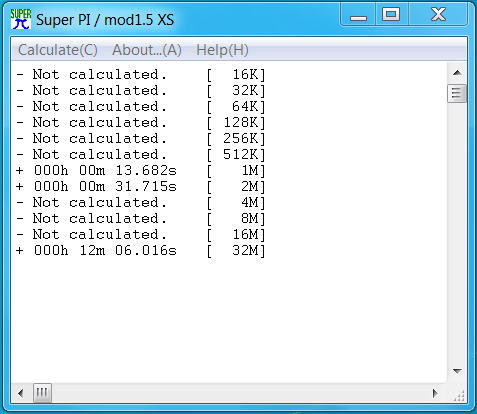Screen dimensions: 477x414
Task: Click the 16K Not calculated line
Action: (x=141, y=75)
